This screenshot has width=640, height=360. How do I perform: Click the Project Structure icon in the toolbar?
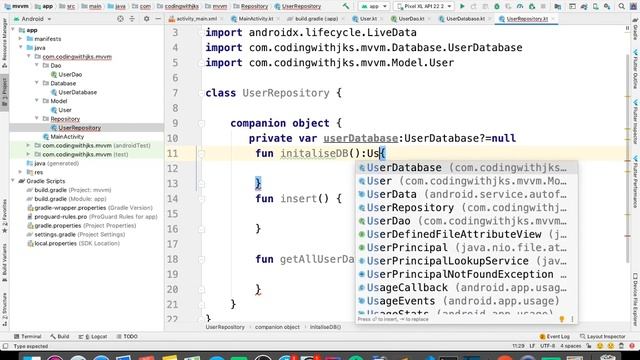tap(558, 6)
